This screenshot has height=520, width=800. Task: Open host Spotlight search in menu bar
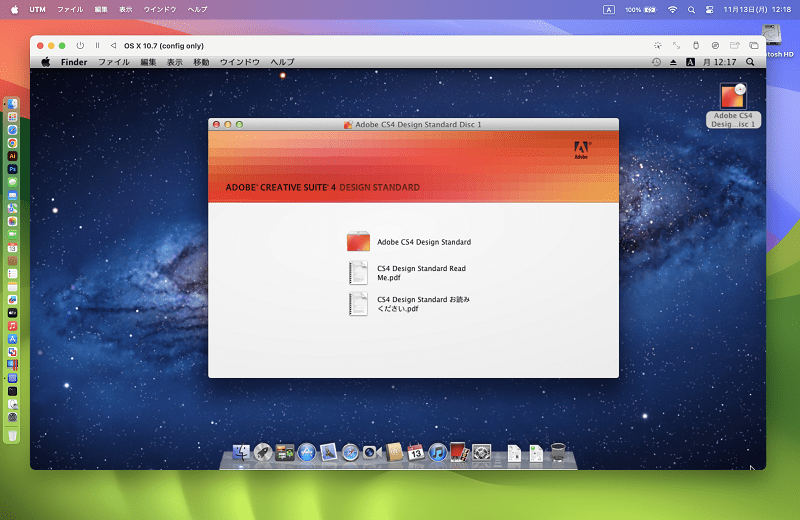[x=691, y=9]
